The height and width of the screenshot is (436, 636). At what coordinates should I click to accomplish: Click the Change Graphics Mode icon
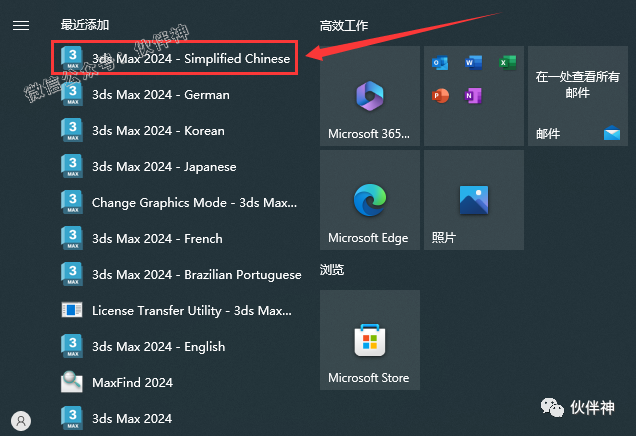pos(72,202)
